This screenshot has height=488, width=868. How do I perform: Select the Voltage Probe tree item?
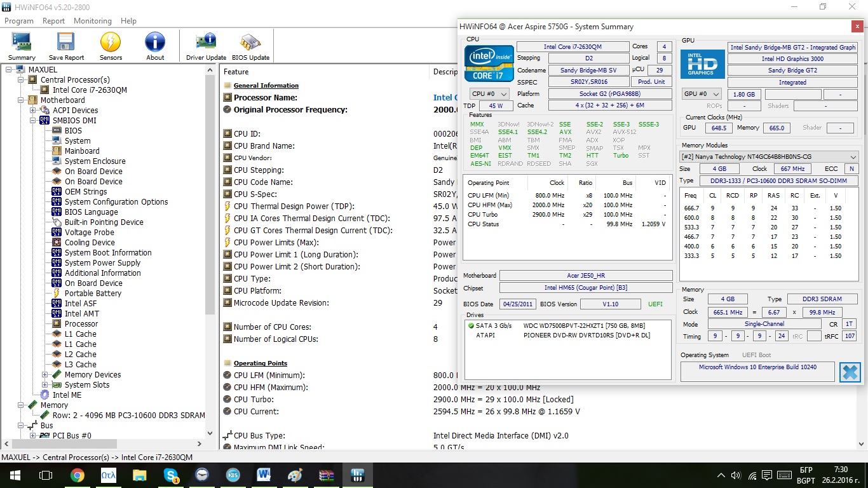90,232
